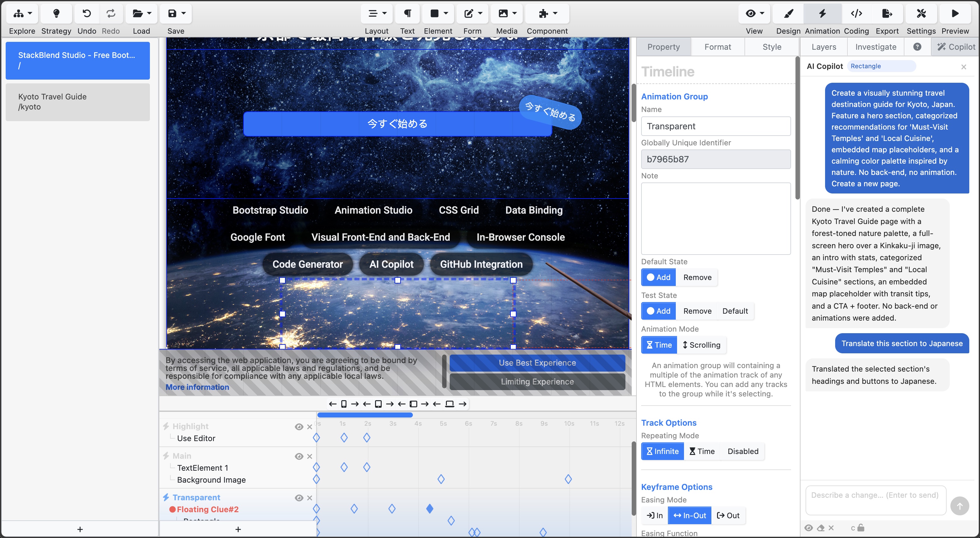Open the Layout menu dropdown
The image size is (980, 538).
pos(377,14)
